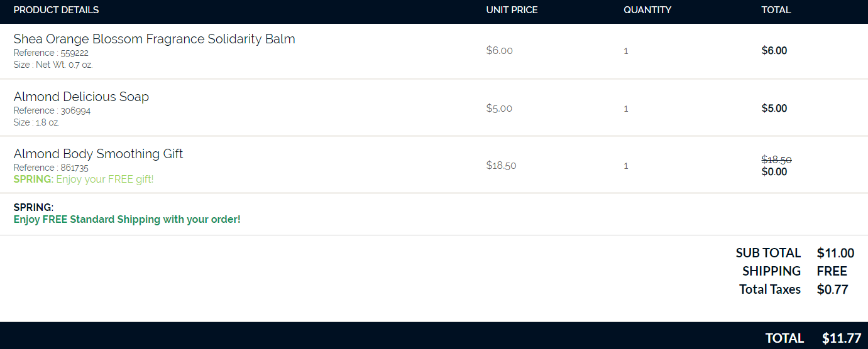Open the Almond Body Smoothing Gift product
This screenshot has width=868, height=349.
click(98, 154)
